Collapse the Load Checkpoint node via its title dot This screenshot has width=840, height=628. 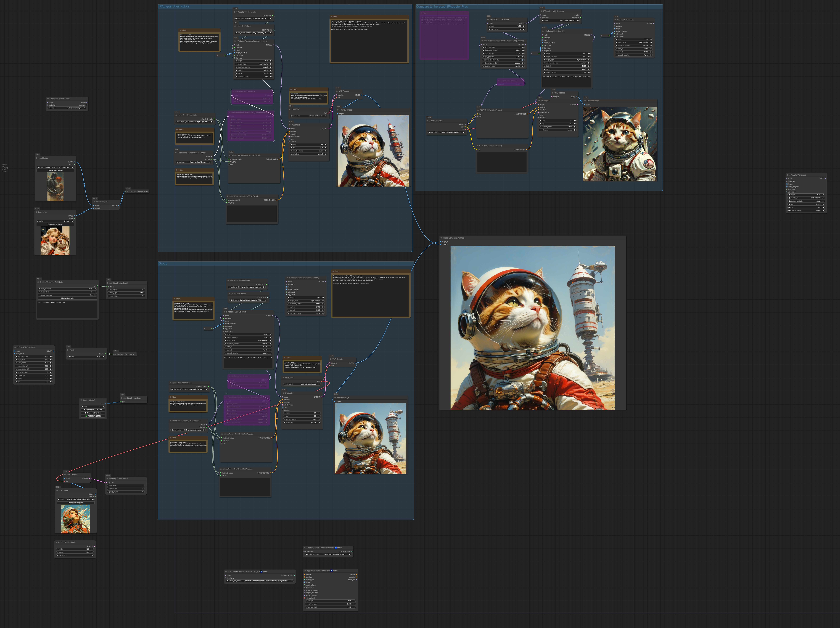(428, 120)
